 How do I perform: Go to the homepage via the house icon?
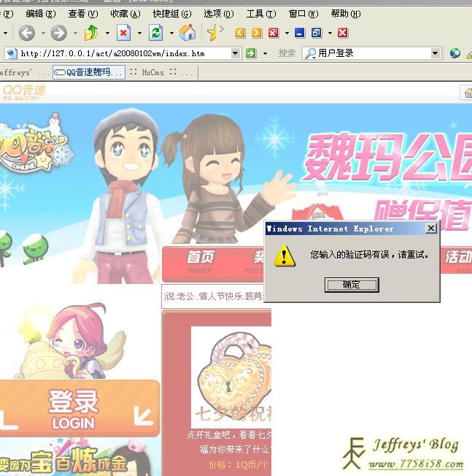tap(187, 33)
